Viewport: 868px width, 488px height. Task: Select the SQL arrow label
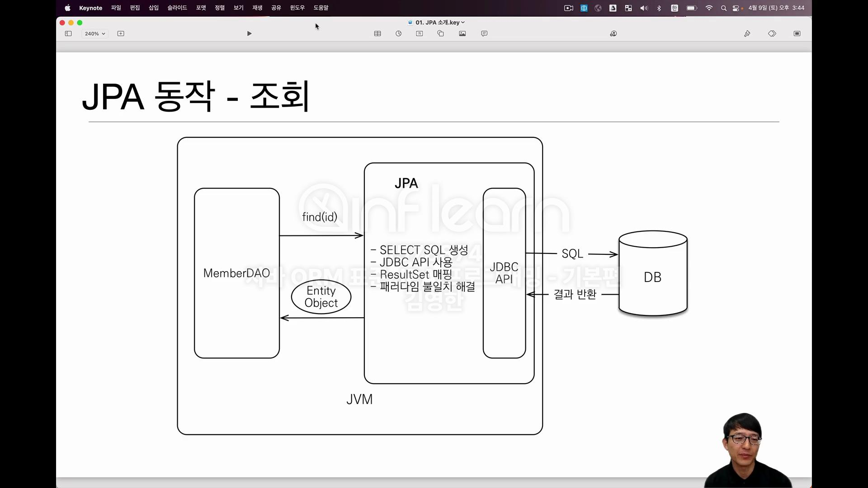click(x=572, y=253)
